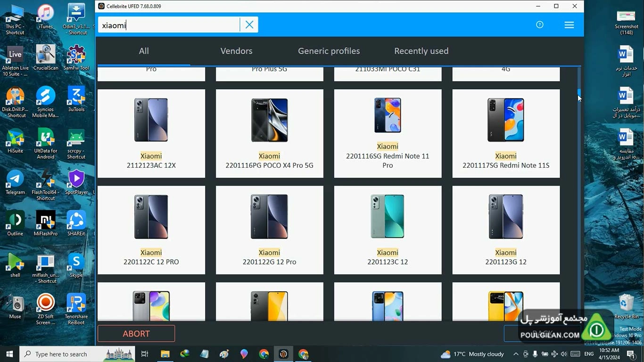
Task: Switch to the Vendors tab
Action: pyautogui.click(x=236, y=51)
